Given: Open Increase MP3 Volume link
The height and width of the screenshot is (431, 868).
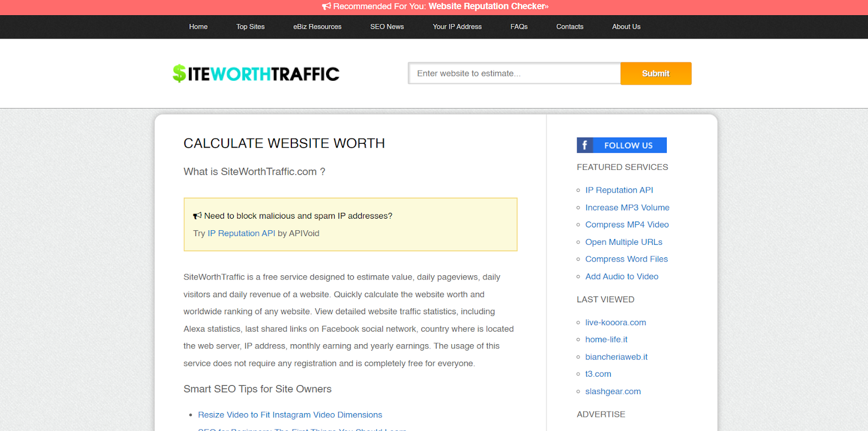Looking at the screenshot, I should (627, 207).
